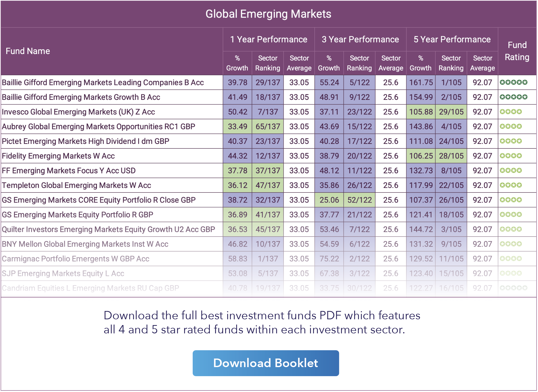This screenshot has width=538, height=392.
Task: Click 1/137 sector ranking for Carmignac
Action: click(268, 259)
